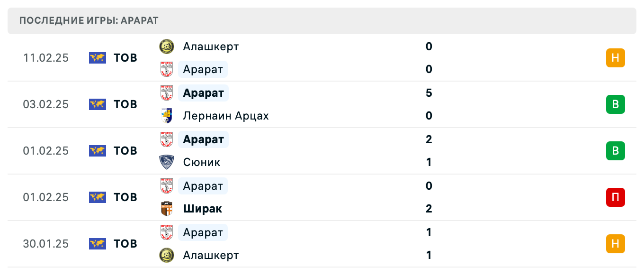Select the friendly match flag icon on 03.02.25

97,104
